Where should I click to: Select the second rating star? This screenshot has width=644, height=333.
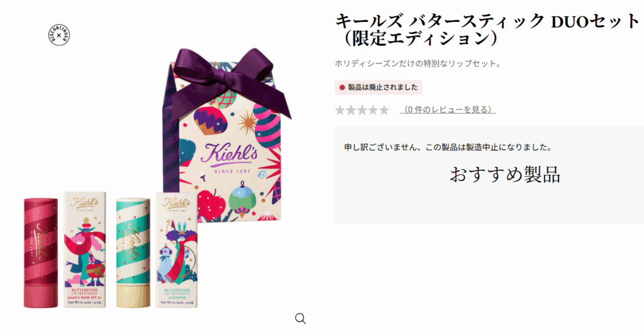351,110
